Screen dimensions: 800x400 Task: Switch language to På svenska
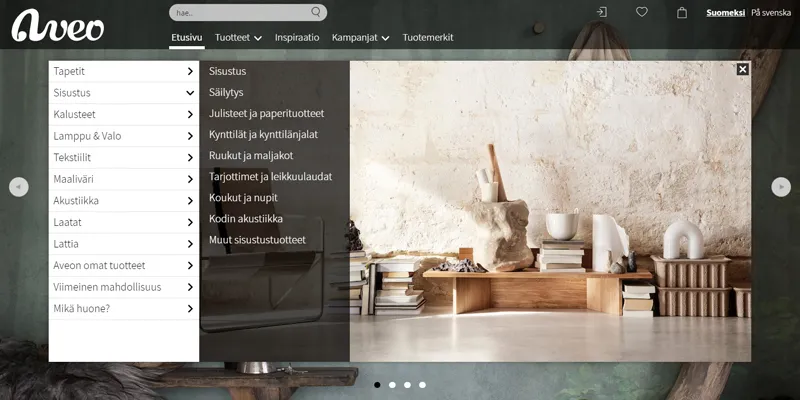tap(770, 13)
